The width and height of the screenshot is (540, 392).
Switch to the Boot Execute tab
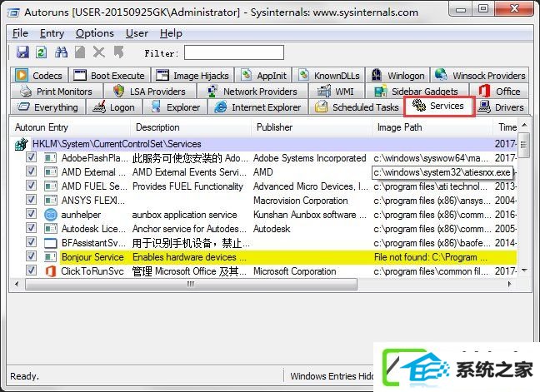[x=109, y=75]
